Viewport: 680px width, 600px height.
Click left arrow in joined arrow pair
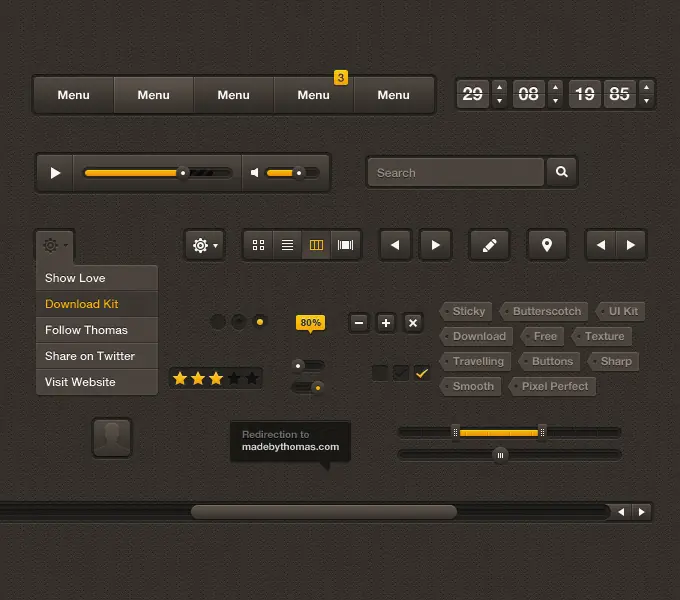tap(601, 245)
